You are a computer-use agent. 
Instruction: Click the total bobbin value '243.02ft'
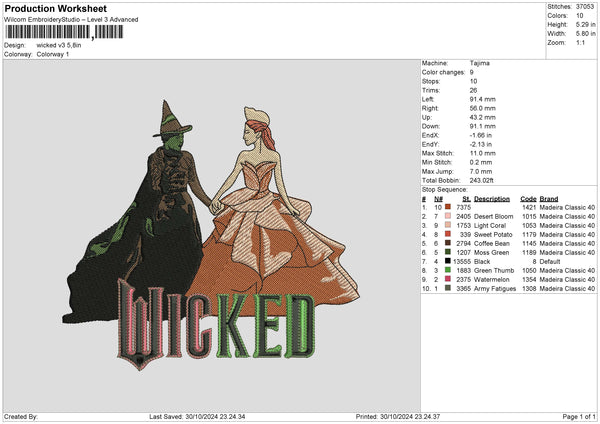pyautogui.click(x=481, y=181)
